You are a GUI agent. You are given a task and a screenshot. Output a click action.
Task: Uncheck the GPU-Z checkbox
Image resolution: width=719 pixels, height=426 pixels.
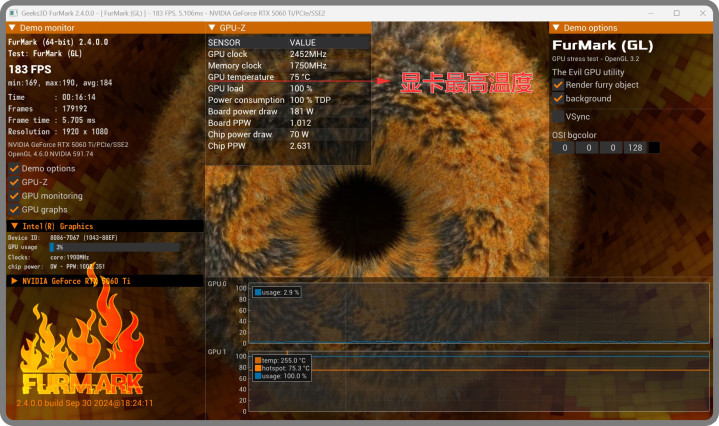14,182
